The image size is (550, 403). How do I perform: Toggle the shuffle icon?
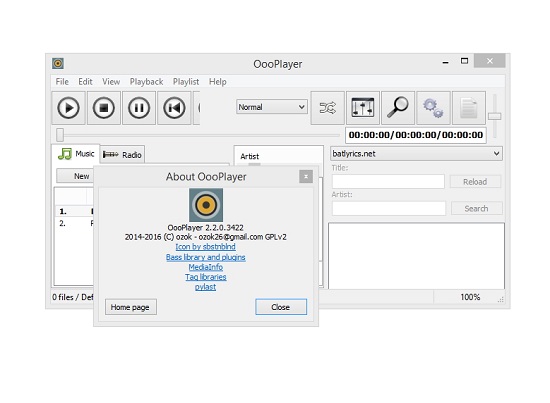[x=328, y=108]
